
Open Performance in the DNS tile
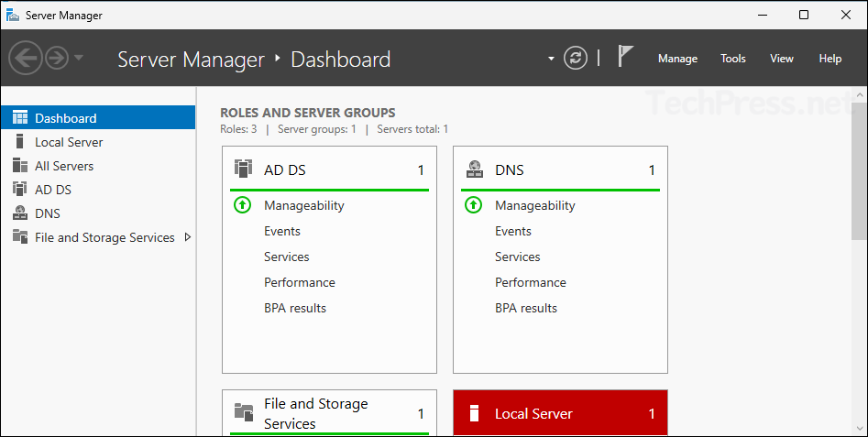tap(531, 282)
